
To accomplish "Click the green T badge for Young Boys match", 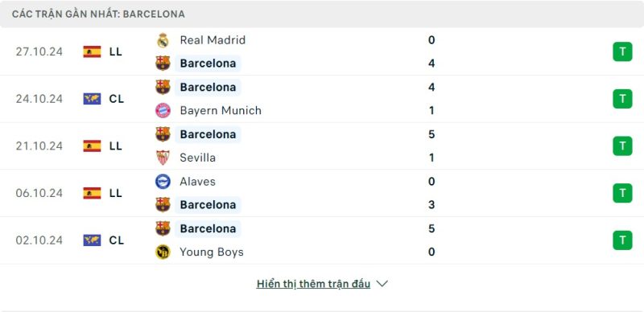I will 622,240.
